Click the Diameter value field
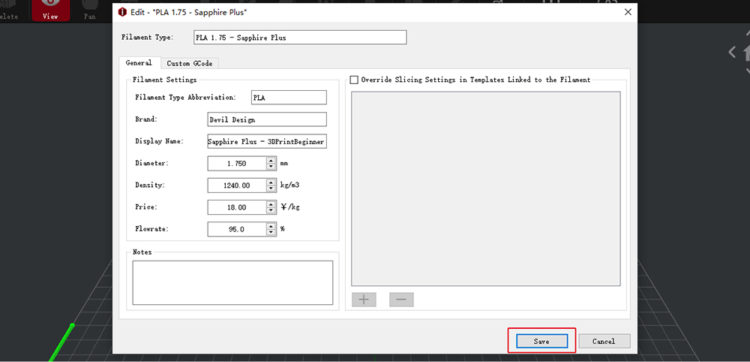This screenshot has width=750, height=362. click(x=237, y=163)
